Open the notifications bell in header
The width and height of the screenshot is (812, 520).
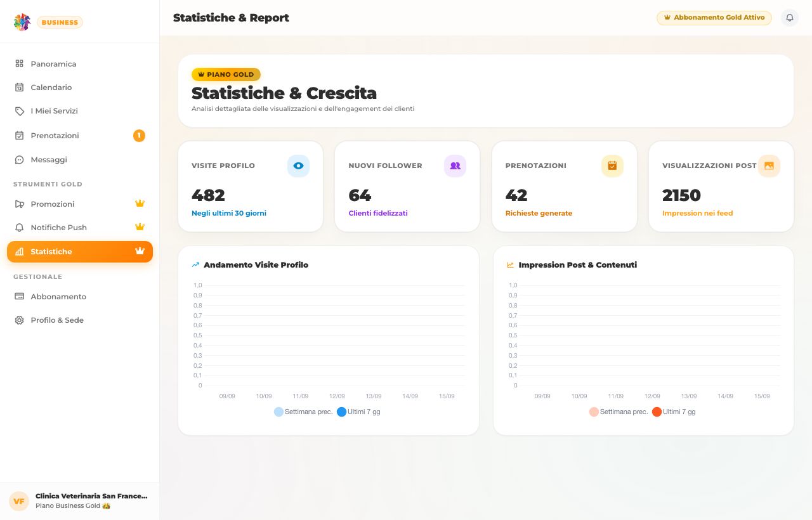[790, 18]
